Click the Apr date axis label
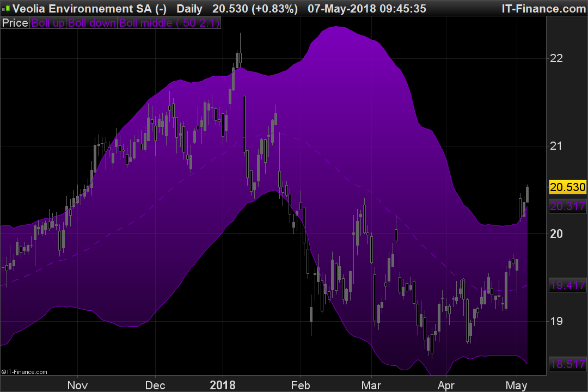Screen dimensions: 588x392 pos(446,385)
